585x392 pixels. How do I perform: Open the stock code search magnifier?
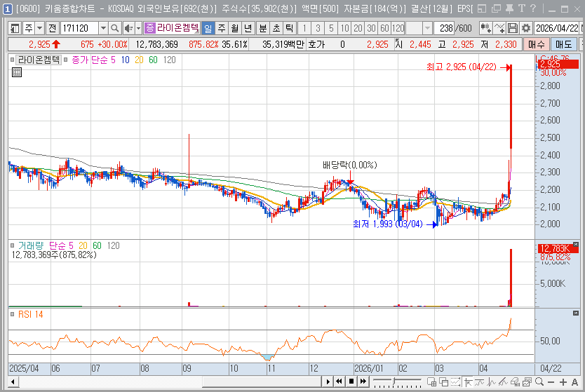[115, 28]
